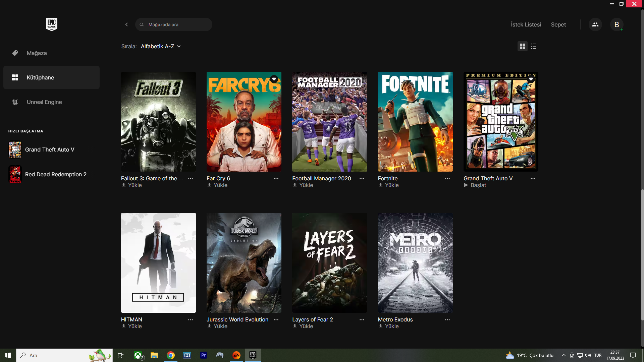
Task: Open more options for Football Manager 2020
Action: click(362, 179)
